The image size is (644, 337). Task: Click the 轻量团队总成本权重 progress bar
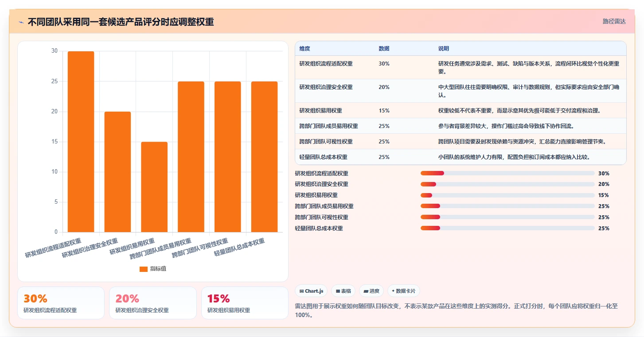507,229
